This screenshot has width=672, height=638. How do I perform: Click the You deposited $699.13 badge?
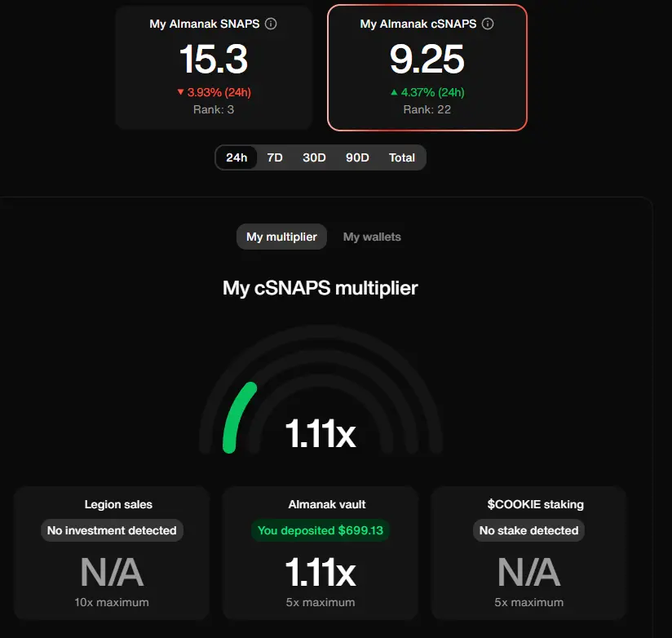[321, 530]
